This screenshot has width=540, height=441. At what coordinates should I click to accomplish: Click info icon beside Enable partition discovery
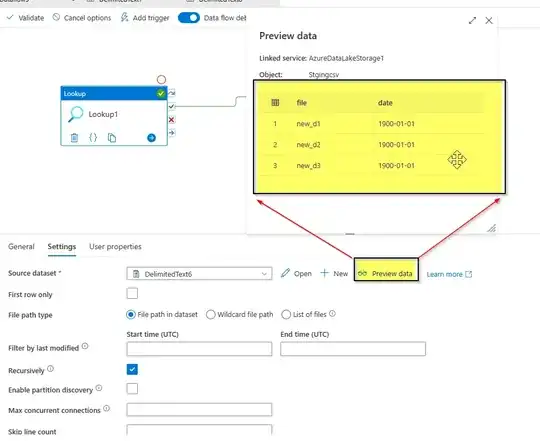(99, 388)
